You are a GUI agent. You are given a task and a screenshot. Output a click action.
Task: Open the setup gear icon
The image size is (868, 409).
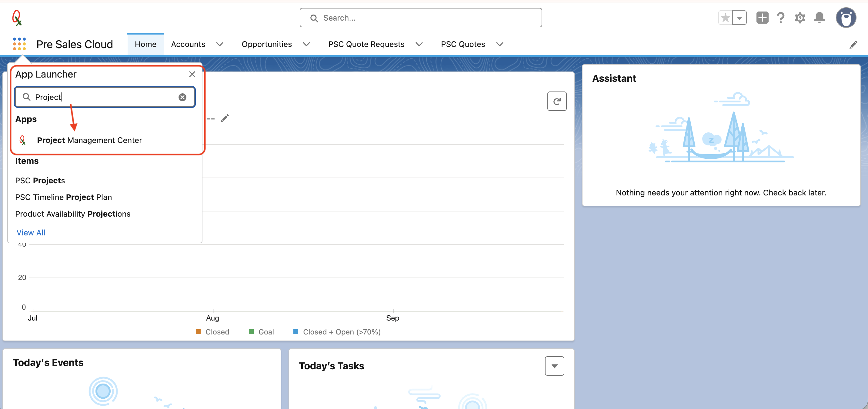point(800,18)
